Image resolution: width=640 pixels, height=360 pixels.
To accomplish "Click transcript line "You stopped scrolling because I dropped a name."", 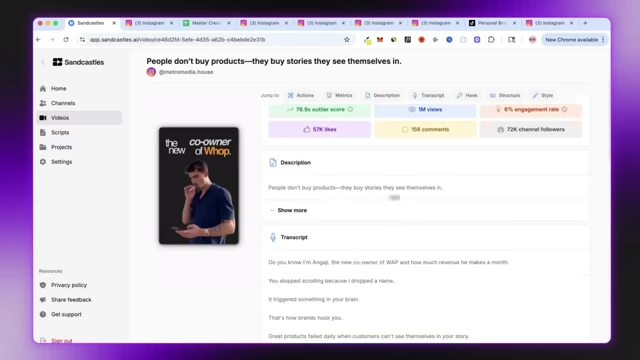I will click(331, 281).
